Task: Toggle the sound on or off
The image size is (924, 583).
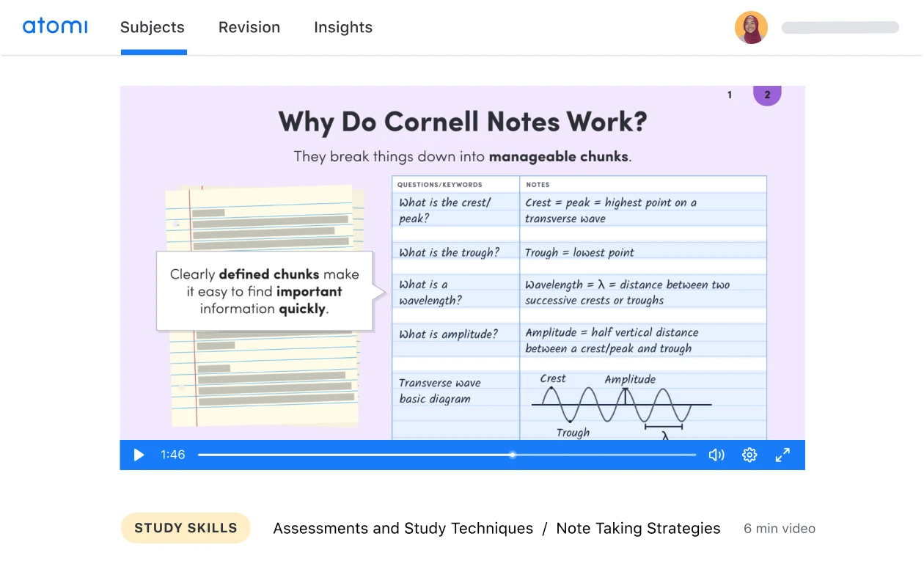Action: point(716,455)
